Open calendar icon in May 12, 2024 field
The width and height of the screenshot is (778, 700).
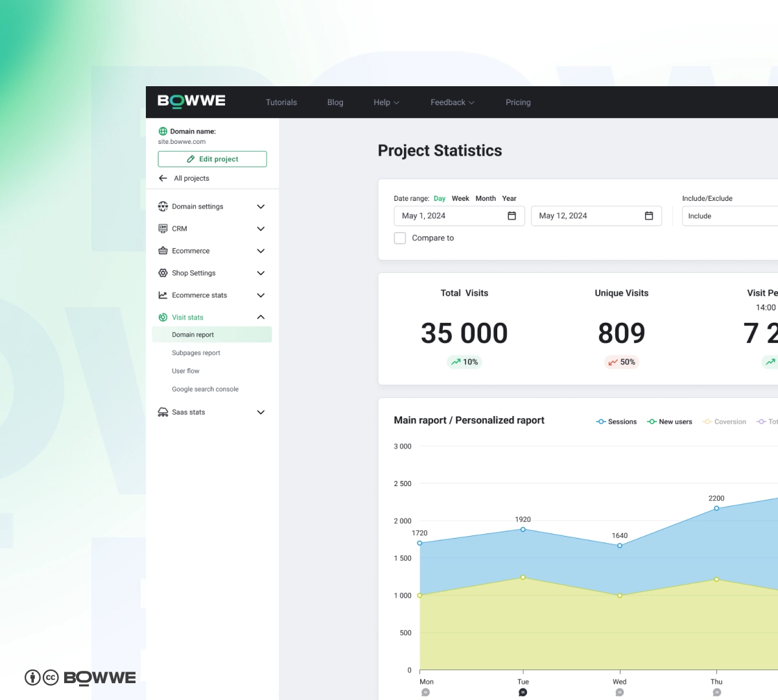tap(649, 216)
